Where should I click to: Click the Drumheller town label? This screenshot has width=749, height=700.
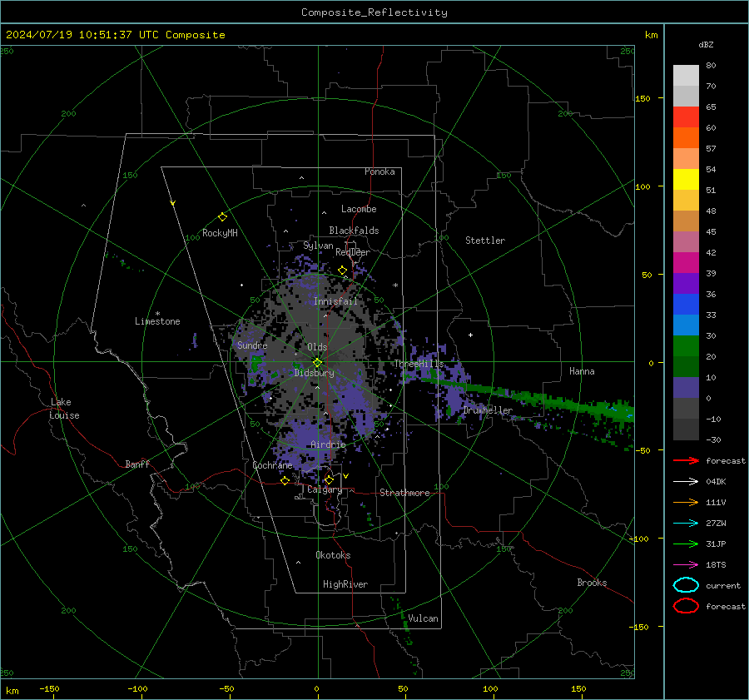click(x=488, y=410)
